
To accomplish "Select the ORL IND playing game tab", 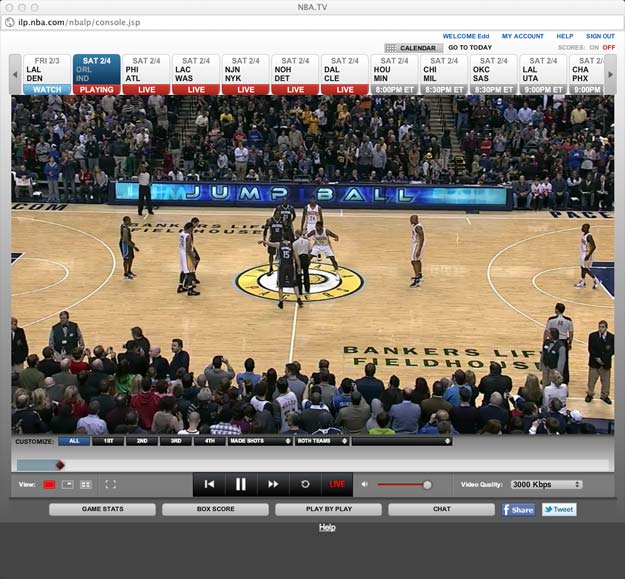I will (x=96, y=75).
